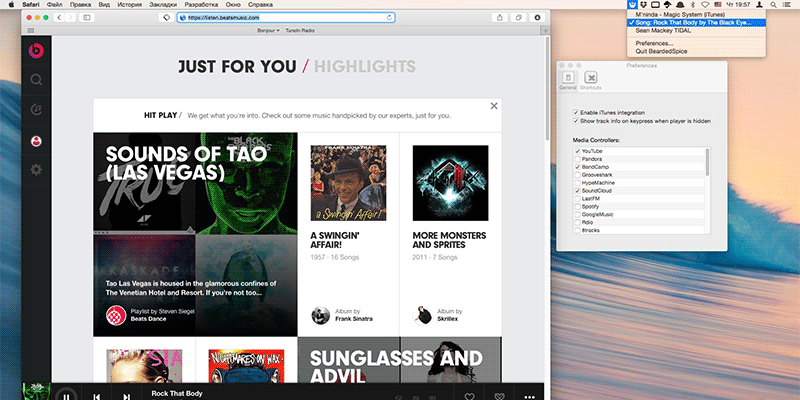
Task: Uncheck SoundCloud media controller
Action: [578, 191]
